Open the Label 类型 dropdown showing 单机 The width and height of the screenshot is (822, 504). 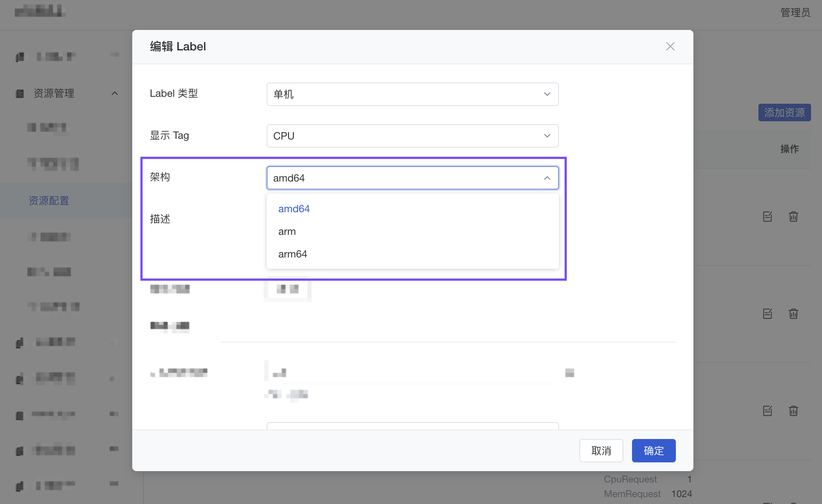tap(412, 94)
